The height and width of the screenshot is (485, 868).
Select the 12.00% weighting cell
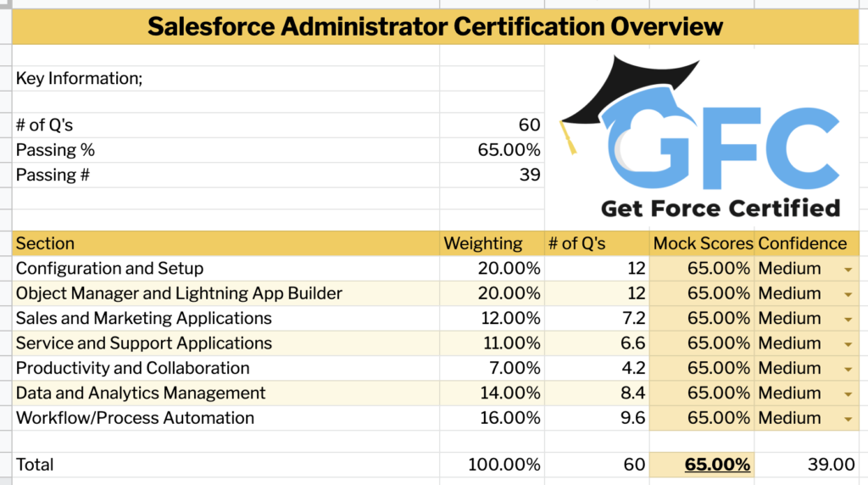point(492,318)
